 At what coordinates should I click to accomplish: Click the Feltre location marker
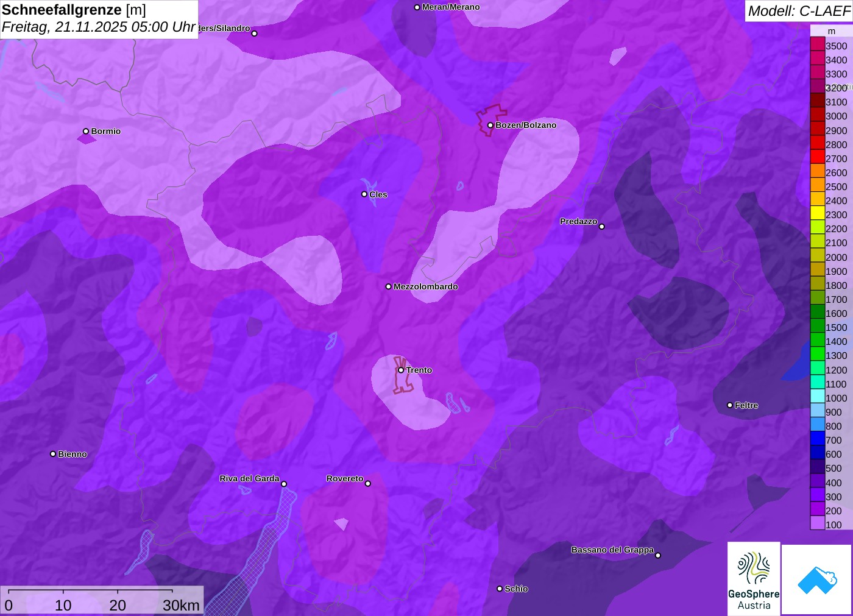coord(730,405)
